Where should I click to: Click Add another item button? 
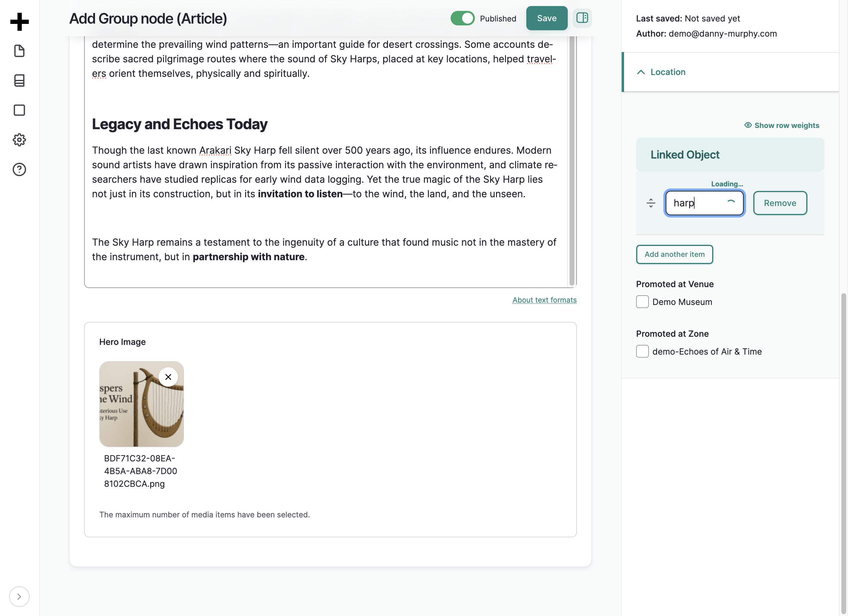674,254
